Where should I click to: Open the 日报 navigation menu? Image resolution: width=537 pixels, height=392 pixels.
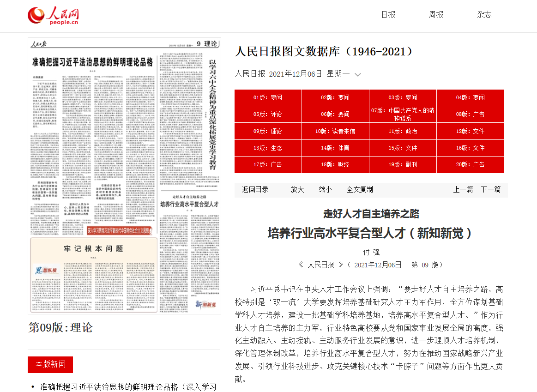pyautogui.click(x=388, y=15)
